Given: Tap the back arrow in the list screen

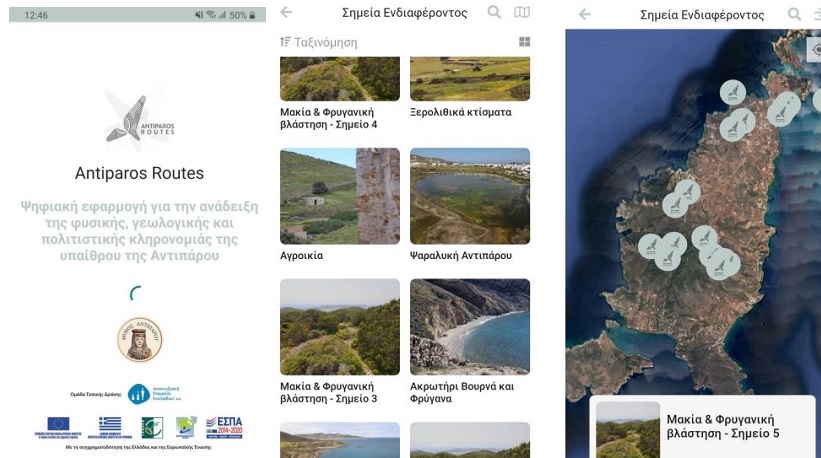Looking at the screenshot, I should coord(287,13).
